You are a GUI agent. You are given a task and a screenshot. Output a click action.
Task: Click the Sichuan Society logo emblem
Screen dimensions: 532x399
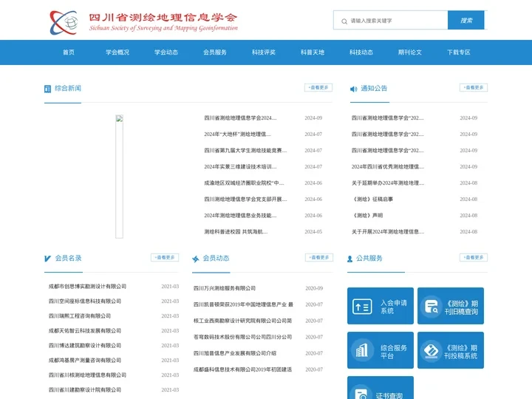64,22
